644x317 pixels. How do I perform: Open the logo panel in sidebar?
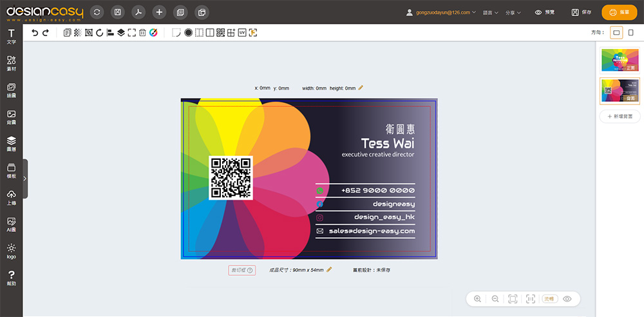[11, 252]
